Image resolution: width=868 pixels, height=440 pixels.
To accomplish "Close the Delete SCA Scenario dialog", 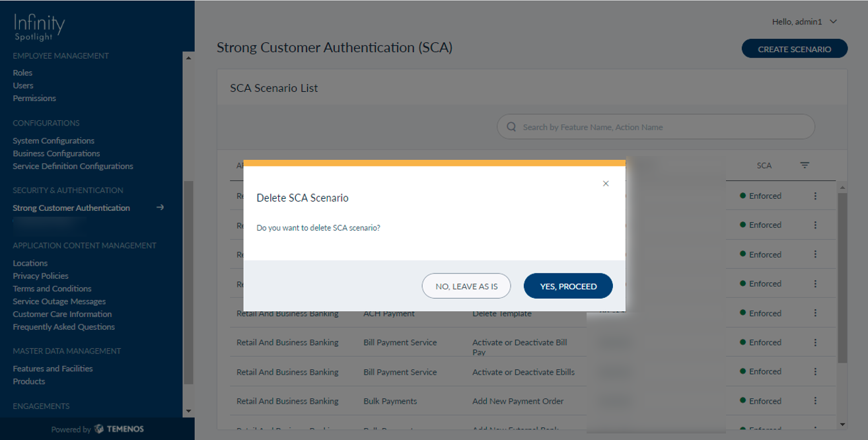I will pos(606,184).
